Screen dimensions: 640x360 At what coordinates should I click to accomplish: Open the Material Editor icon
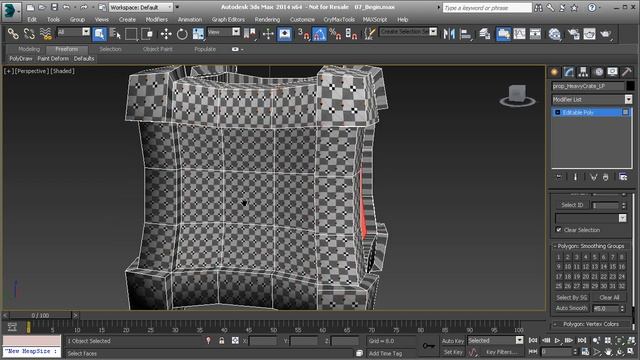554,34
